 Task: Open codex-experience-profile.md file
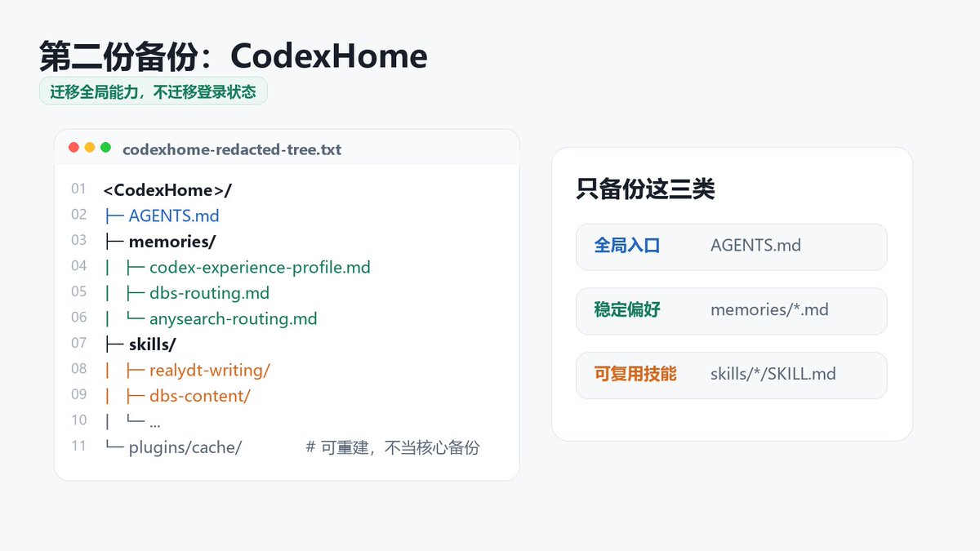[x=260, y=267]
